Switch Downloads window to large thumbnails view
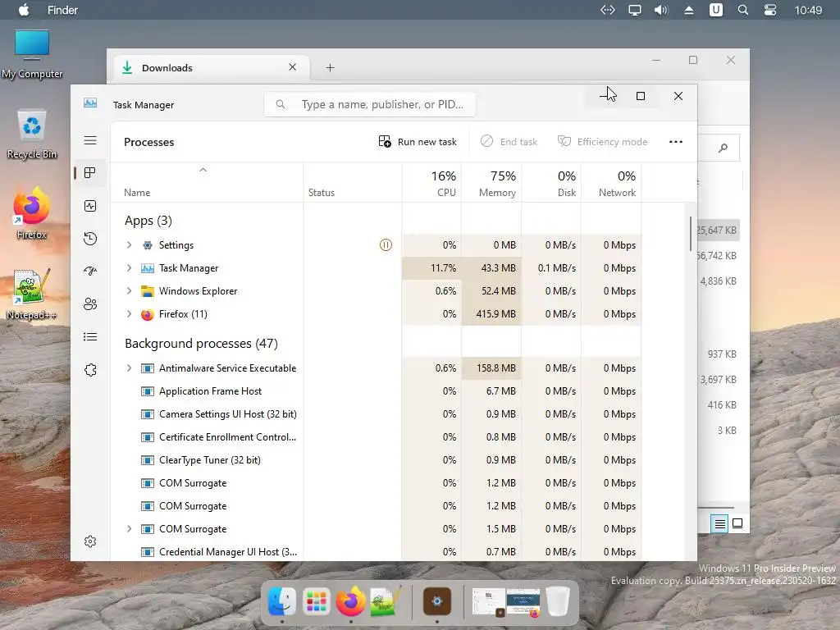Screen dimensions: 840x630 coord(737,523)
